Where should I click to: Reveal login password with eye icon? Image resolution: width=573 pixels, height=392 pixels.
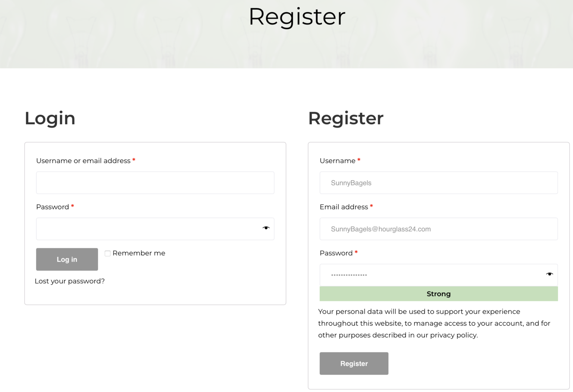266,228
